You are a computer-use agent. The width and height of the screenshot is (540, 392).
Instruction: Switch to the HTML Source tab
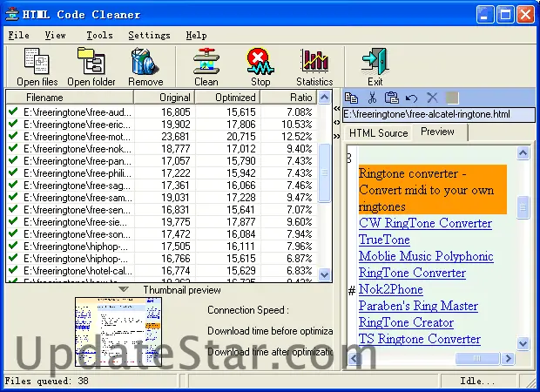click(378, 133)
